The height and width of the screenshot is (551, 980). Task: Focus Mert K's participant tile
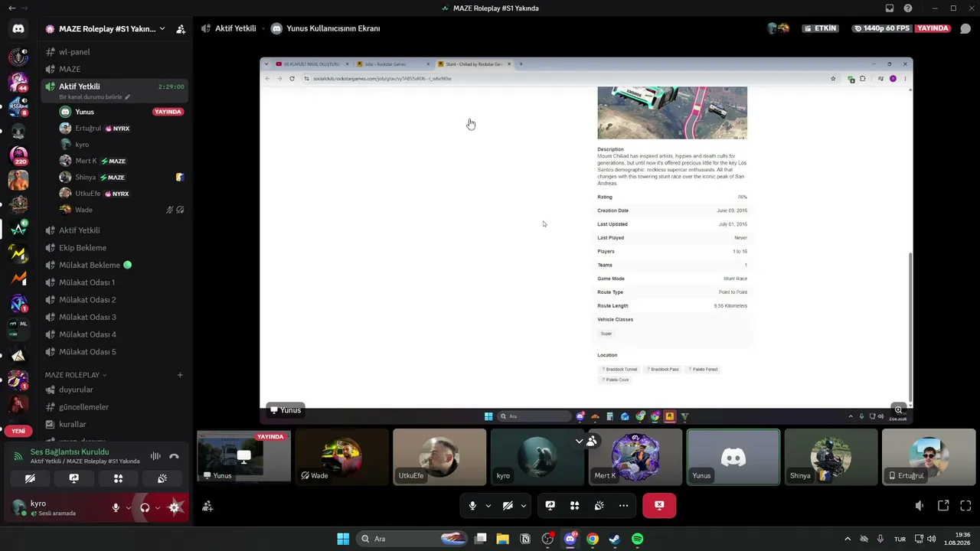[635, 457]
